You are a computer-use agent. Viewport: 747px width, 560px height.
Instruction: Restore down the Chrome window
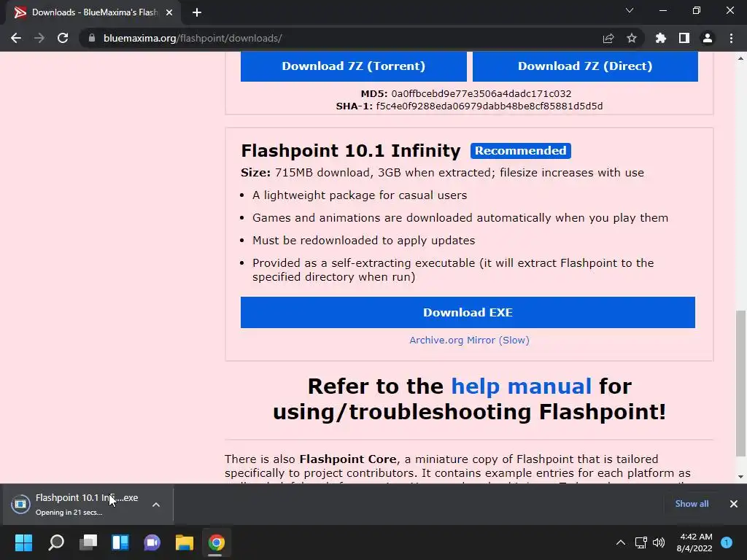(697, 10)
